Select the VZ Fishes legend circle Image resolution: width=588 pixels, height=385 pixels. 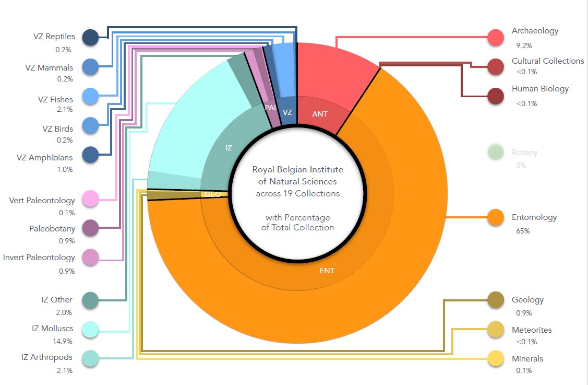(91, 96)
